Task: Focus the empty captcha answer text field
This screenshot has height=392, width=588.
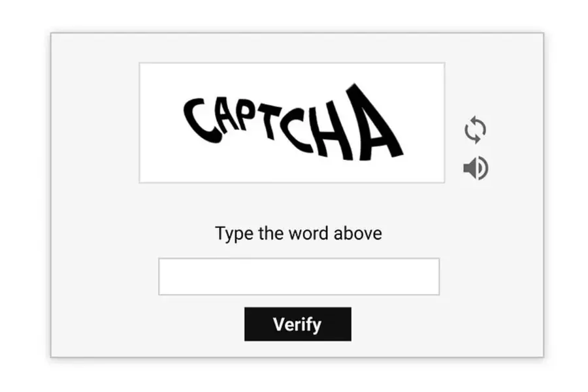Action: [299, 276]
